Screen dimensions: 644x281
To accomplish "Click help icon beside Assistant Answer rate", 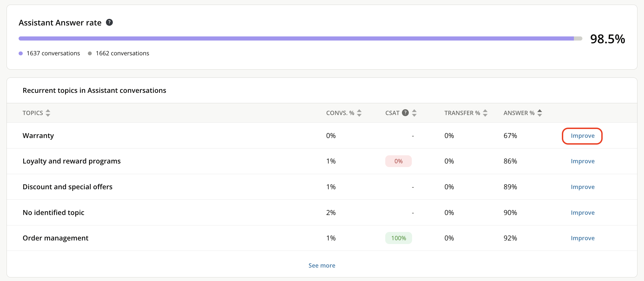I will [109, 22].
